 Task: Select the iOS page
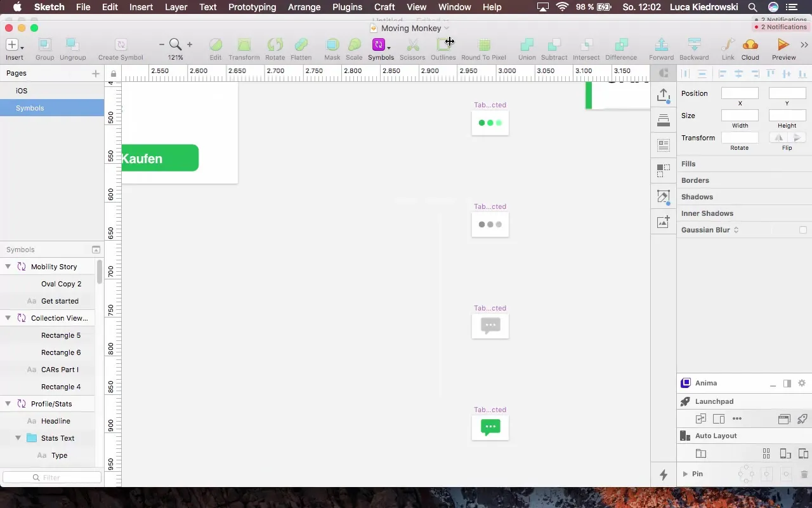52,91
